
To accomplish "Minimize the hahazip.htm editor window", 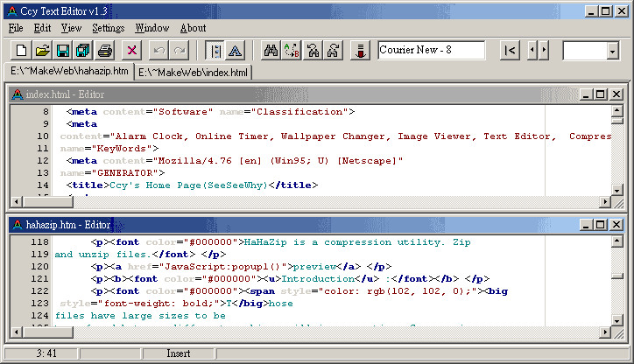I will click(x=586, y=225).
